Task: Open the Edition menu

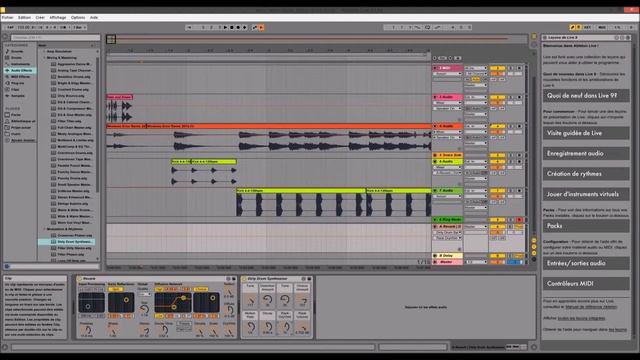Action: click(24, 18)
